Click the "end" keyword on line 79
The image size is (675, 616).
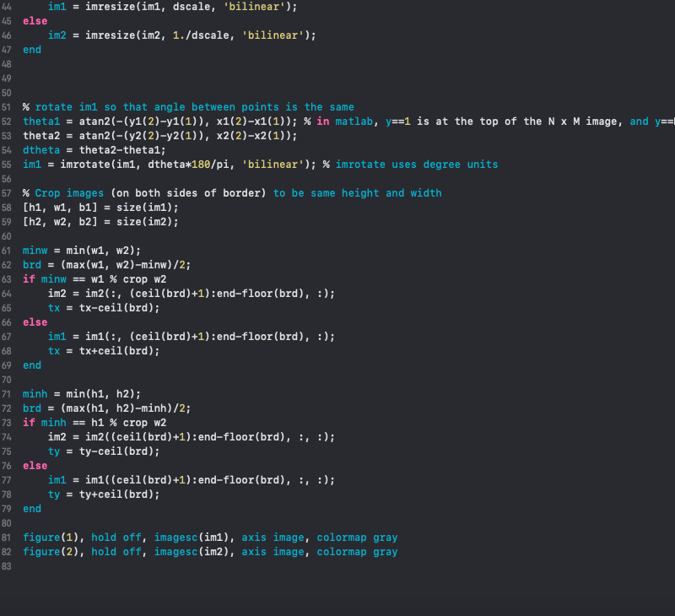tap(32, 509)
